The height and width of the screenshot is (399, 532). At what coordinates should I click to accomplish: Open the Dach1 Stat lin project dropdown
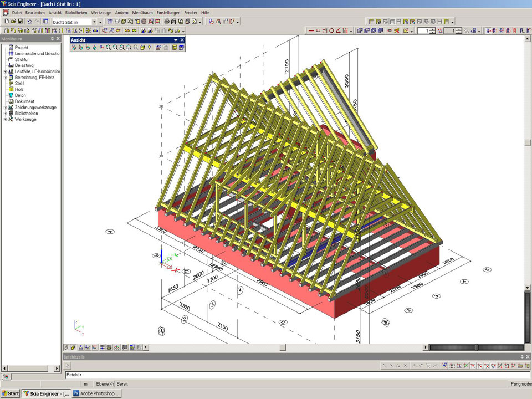point(94,22)
